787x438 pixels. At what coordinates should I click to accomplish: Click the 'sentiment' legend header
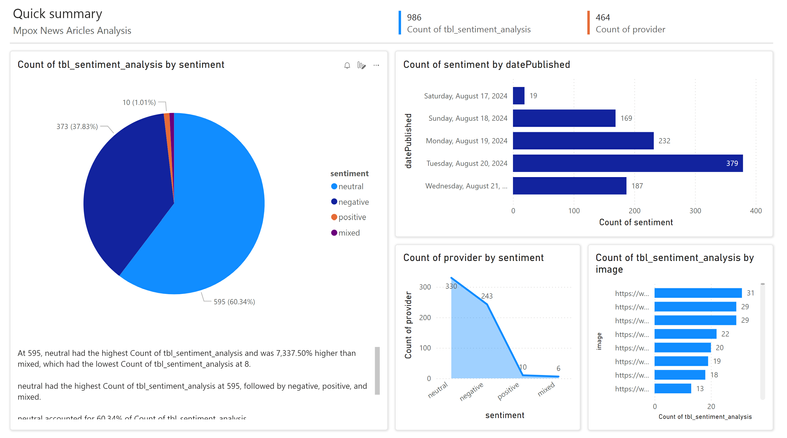click(349, 174)
